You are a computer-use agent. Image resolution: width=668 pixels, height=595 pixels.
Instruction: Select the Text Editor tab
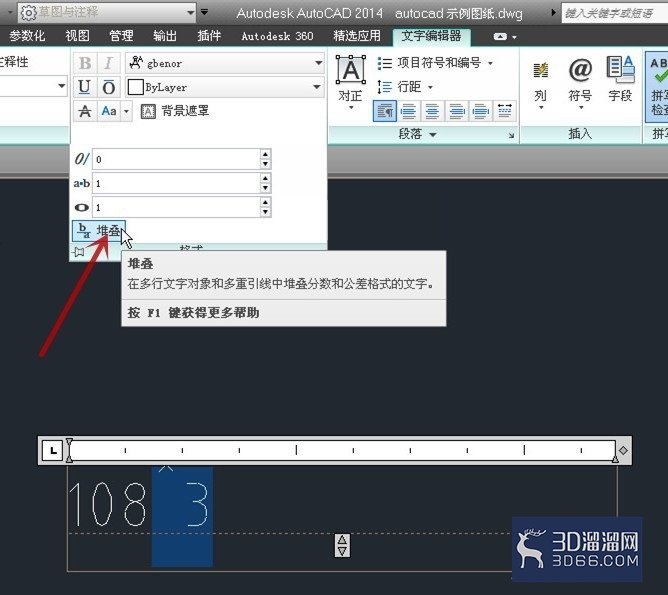[431, 36]
